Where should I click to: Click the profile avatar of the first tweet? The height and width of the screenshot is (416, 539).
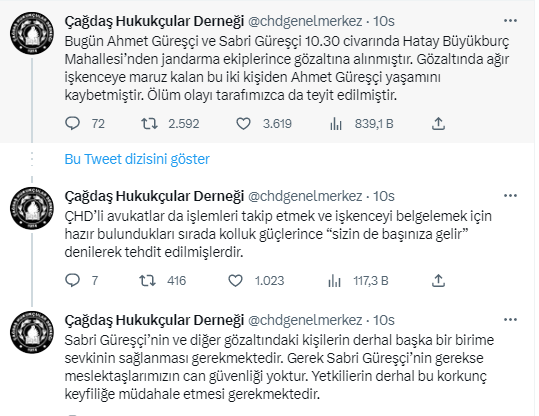[32, 33]
